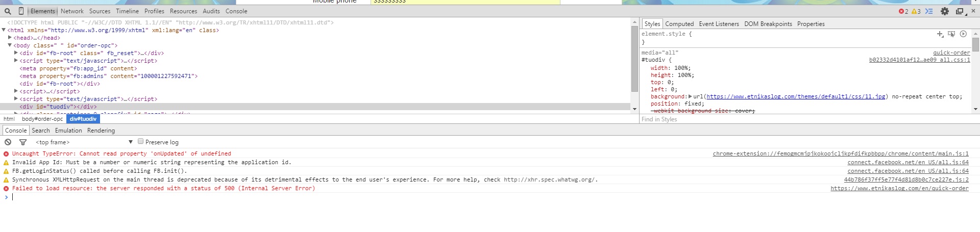Screen dimensions: 980x232
Task: Collapse the body order-opc node
Action: pyautogui.click(x=10, y=45)
